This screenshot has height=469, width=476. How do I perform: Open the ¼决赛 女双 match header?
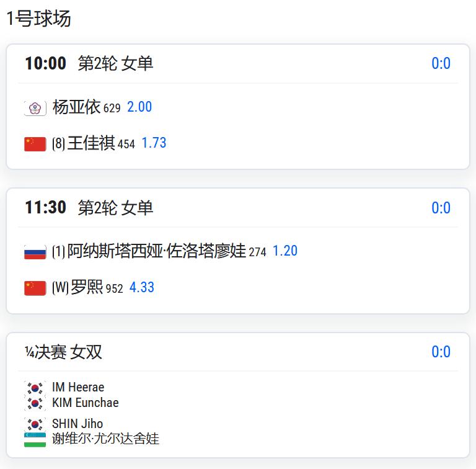click(63, 352)
